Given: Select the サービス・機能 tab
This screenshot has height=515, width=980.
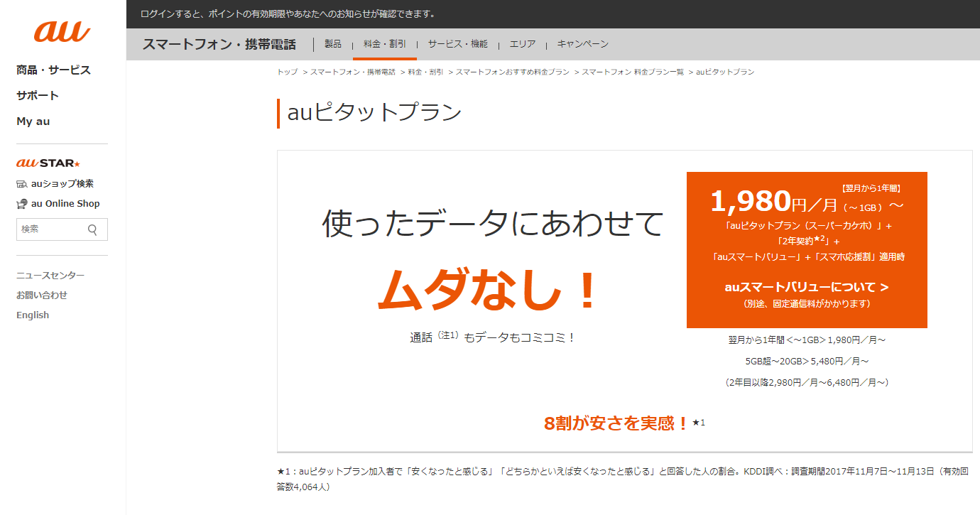Looking at the screenshot, I should point(458,44).
